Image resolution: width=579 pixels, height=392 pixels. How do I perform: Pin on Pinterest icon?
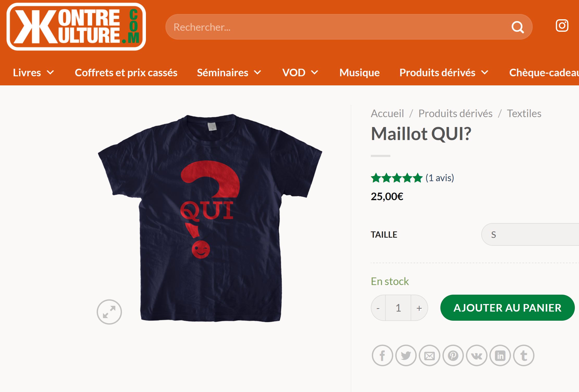[x=453, y=356]
